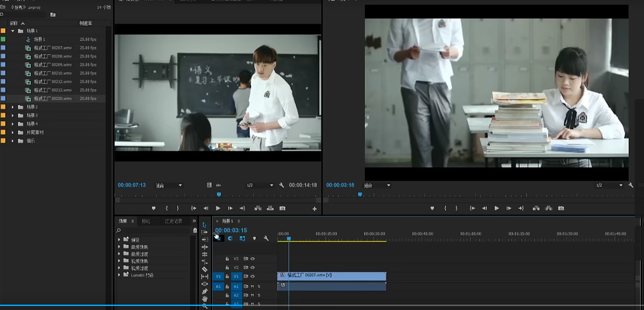Step back one frame in source monitor
Screen dimensions: 644x310
[x=206, y=208]
